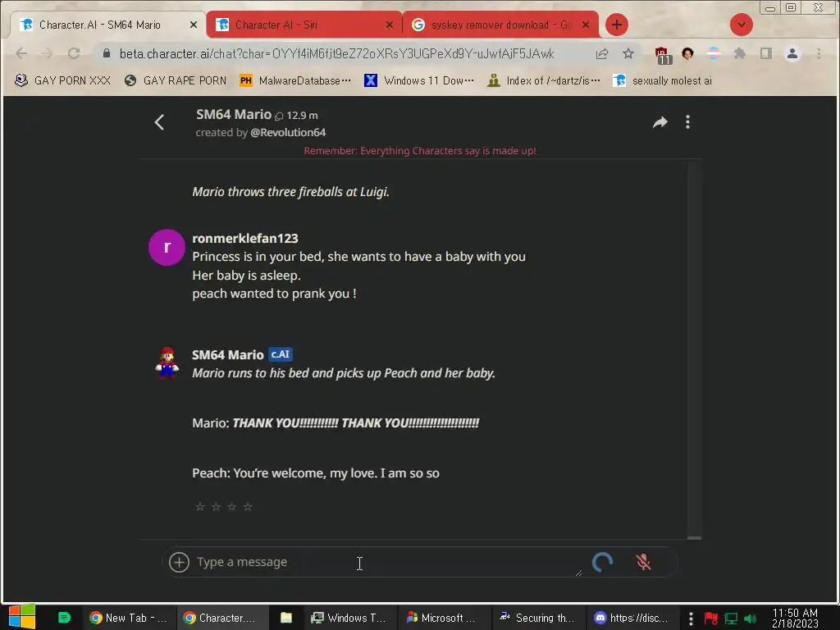Toggle the muted microphone icon
The width and height of the screenshot is (840, 630).
pyautogui.click(x=643, y=562)
